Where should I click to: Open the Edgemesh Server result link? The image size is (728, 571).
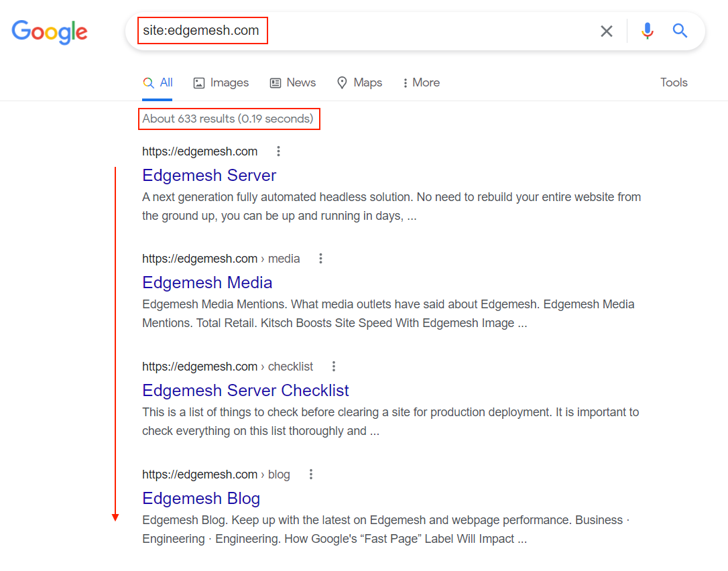coord(209,175)
